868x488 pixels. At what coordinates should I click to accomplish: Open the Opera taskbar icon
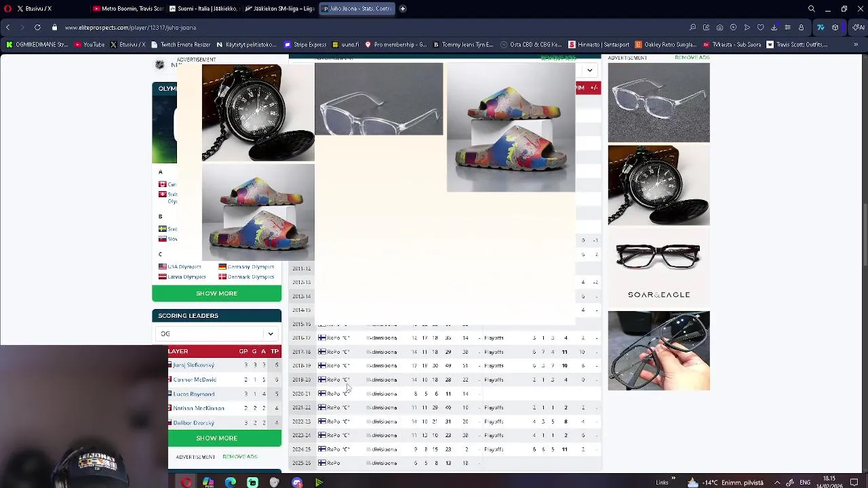click(x=186, y=483)
